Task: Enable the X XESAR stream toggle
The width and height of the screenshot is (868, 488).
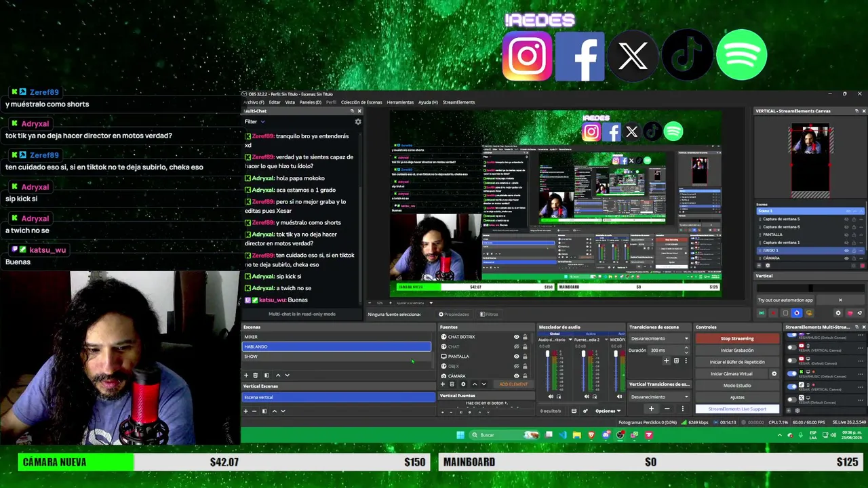Action: pos(792,400)
